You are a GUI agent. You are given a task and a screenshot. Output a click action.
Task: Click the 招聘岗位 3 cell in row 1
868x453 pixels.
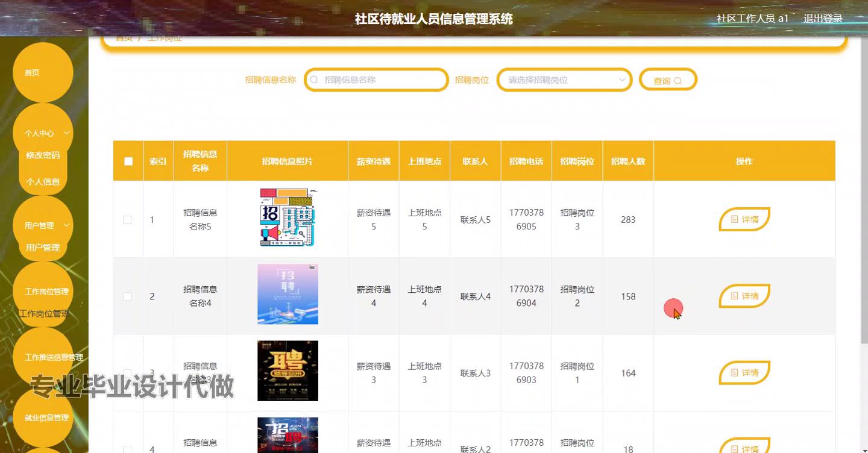(577, 219)
